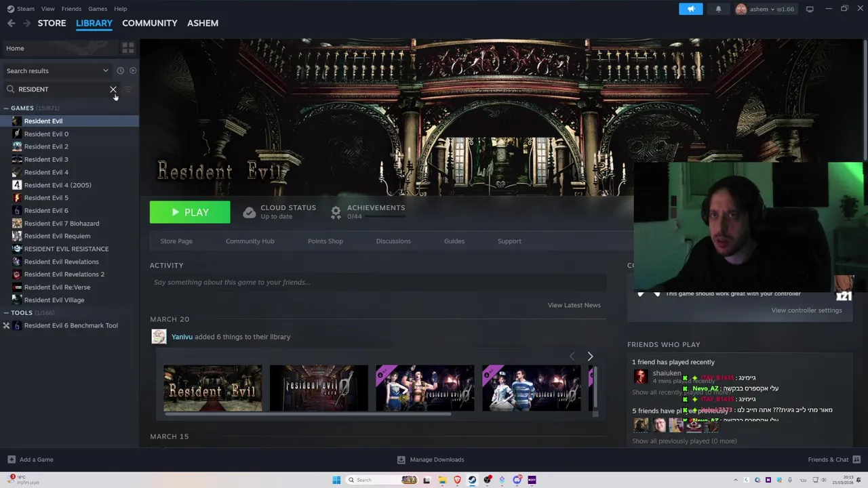Click the Cloud Status icon
868x488 pixels.
tap(250, 213)
